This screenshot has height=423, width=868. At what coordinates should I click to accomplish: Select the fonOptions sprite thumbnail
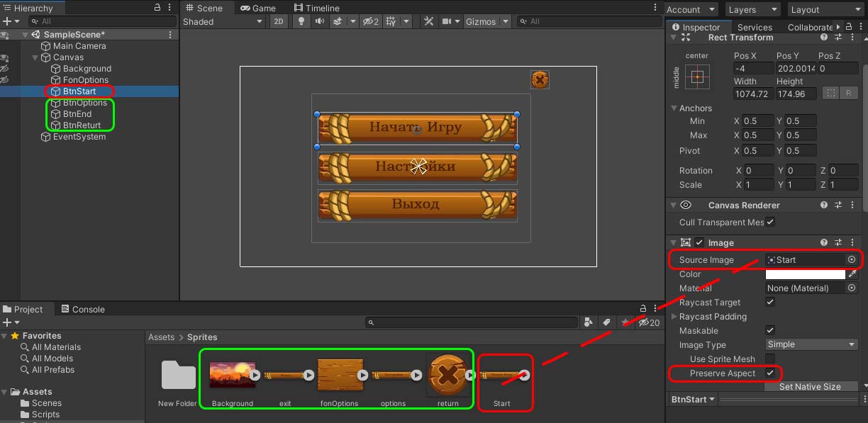pyautogui.click(x=340, y=375)
